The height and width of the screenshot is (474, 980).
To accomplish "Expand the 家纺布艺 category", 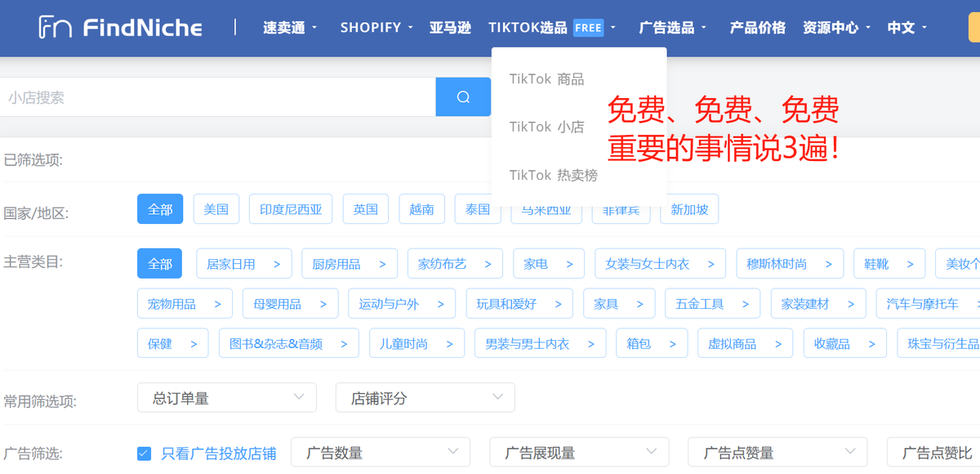I will click(x=455, y=264).
